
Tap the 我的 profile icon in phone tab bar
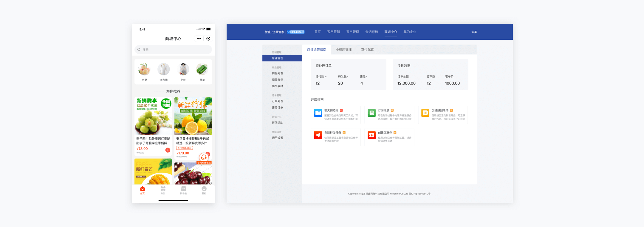[x=204, y=189]
